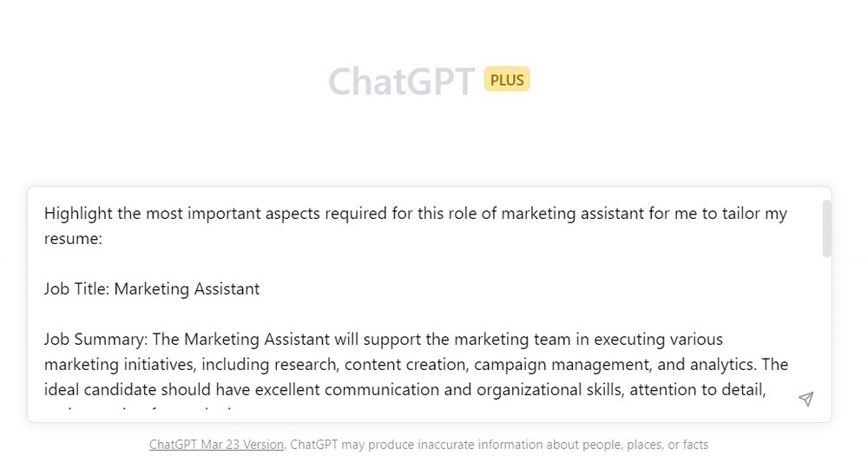Place cursor on the 'Job Title: Marketing Assistant' line
The image size is (868, 463).
(x=152, y=288)
